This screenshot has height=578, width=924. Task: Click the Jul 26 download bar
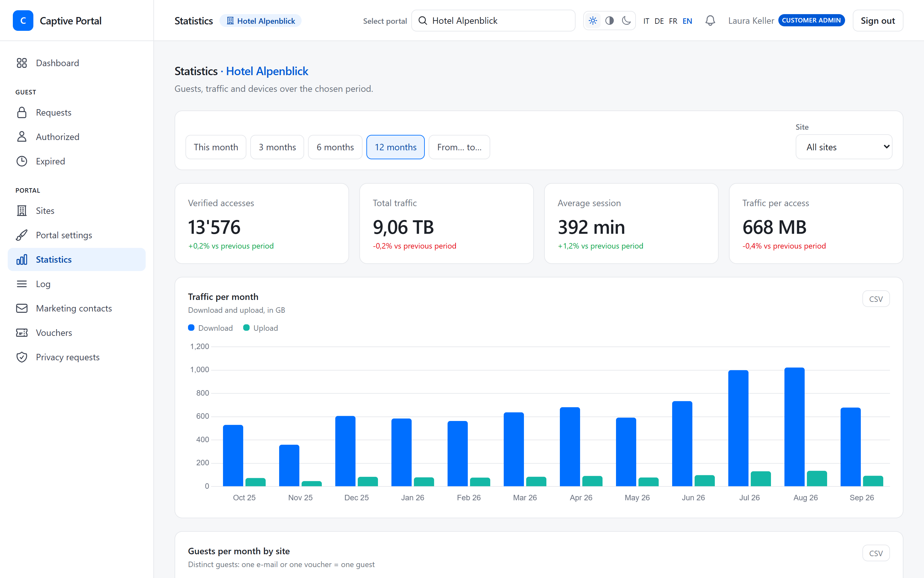coord(738,428)
